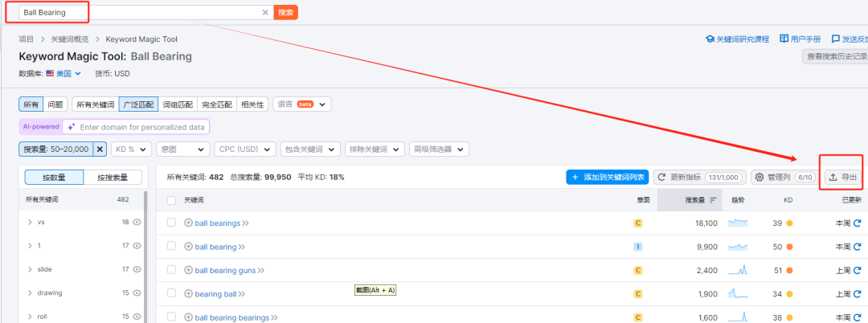Check the bearing ball row checkbox
Screen dimensions: 868x323
coord(172,293)
